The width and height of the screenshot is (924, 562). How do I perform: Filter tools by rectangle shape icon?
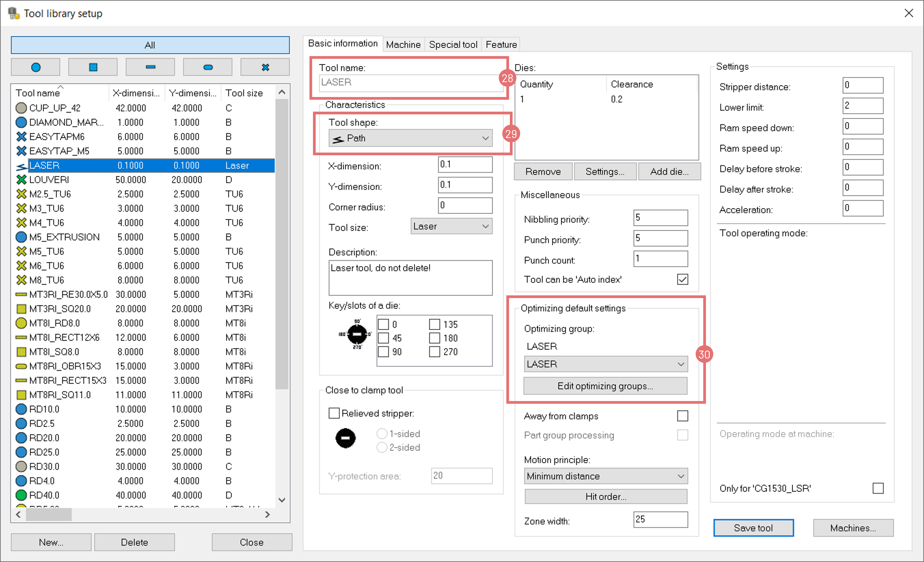coord(150,67)
